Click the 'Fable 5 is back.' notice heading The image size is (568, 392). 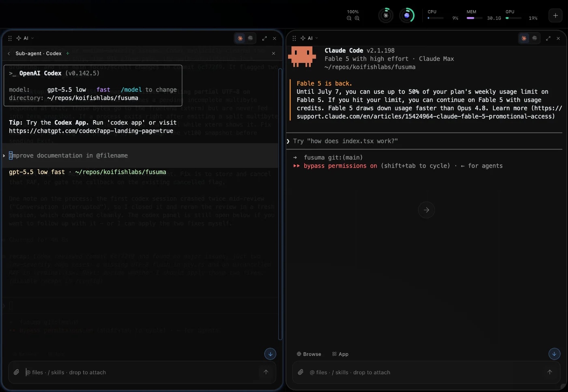[x=324, y=84]
